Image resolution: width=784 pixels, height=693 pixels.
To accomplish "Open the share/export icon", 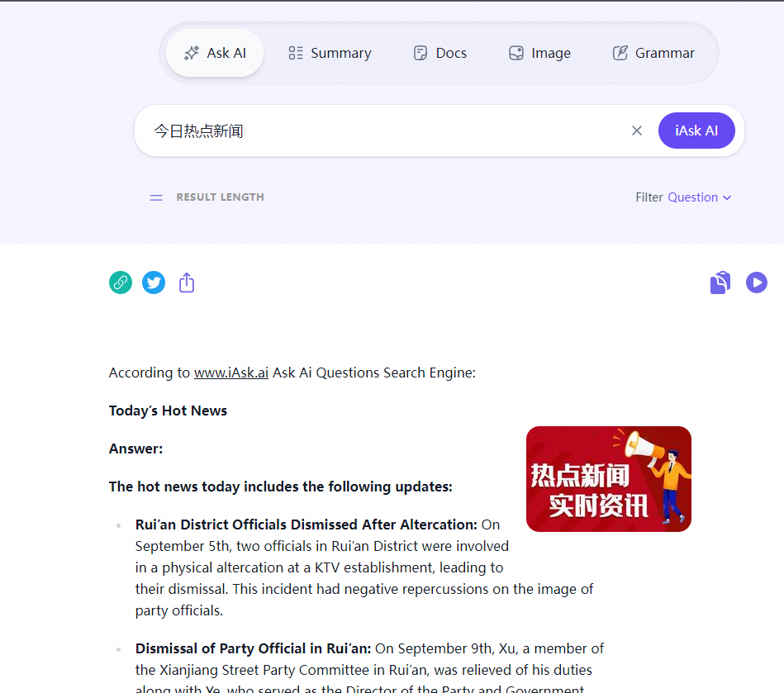I will pyautogui.click(x=187, y=282).
